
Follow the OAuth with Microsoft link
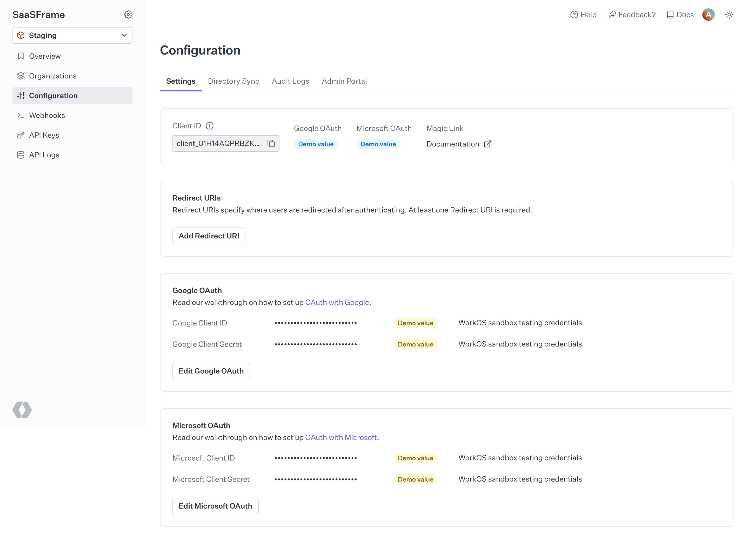coord(341,437)
